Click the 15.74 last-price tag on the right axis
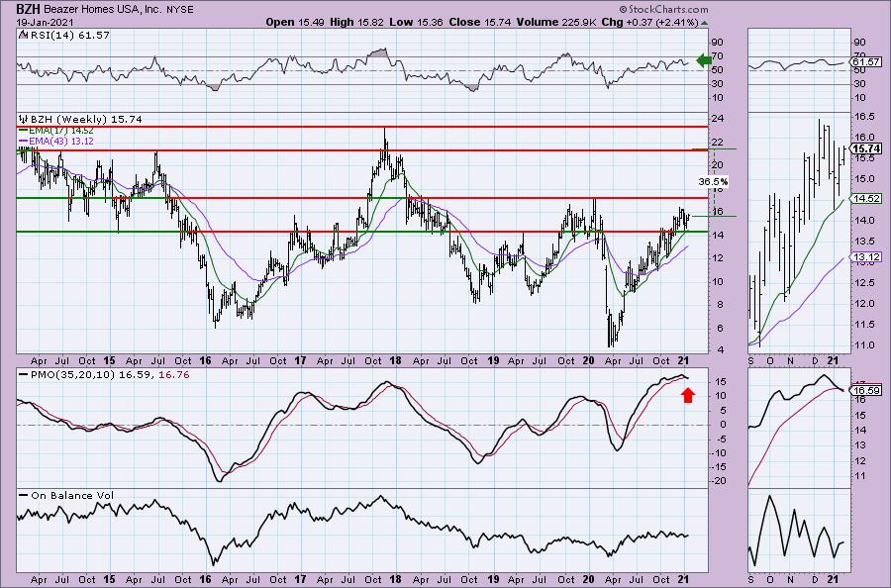891x588 pixels. pos(866,148)
